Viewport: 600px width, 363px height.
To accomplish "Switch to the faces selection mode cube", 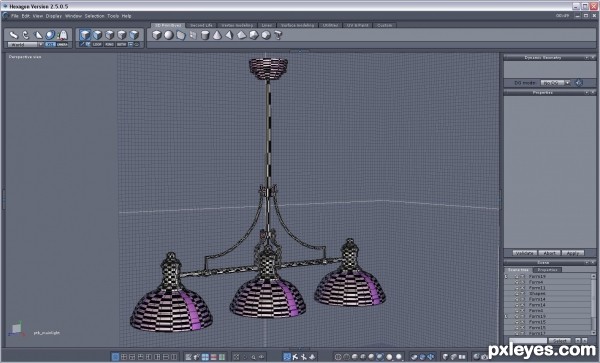I will [x=98, y=35].
